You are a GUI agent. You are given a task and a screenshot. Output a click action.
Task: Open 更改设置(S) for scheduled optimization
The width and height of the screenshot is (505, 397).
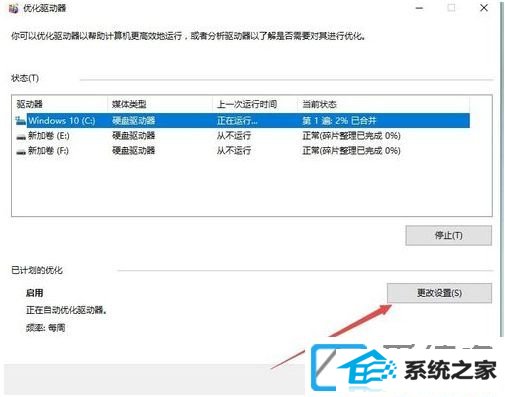[x=439, y=293]
